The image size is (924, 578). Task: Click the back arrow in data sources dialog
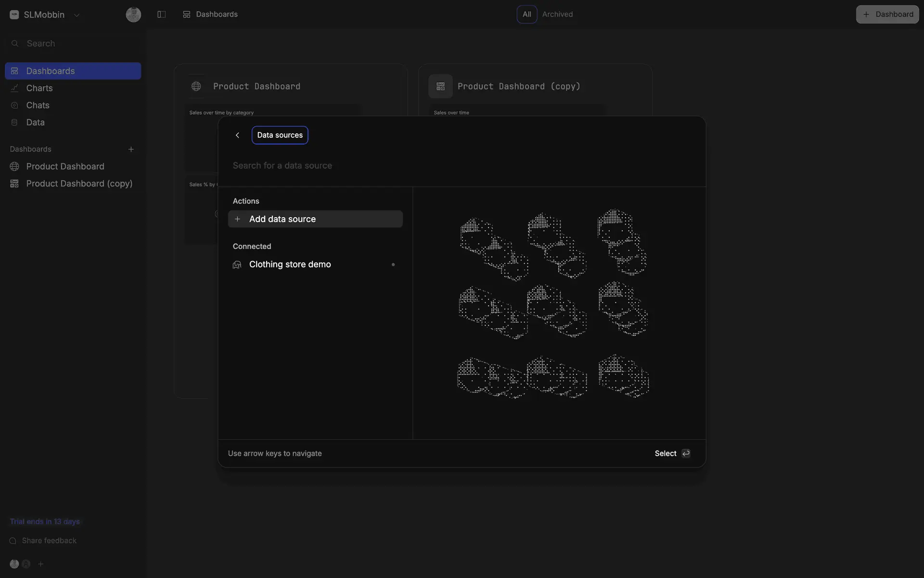tap(237, 135)
